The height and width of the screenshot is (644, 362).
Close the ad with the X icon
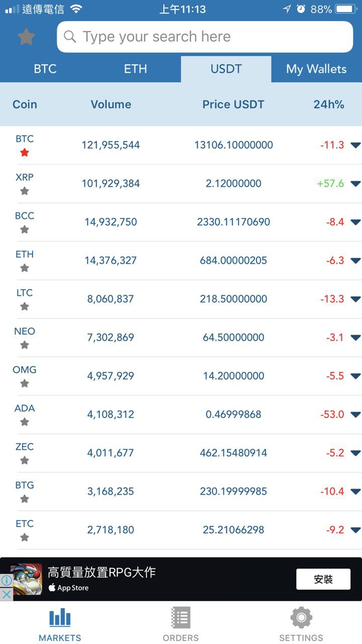(6, 594)
